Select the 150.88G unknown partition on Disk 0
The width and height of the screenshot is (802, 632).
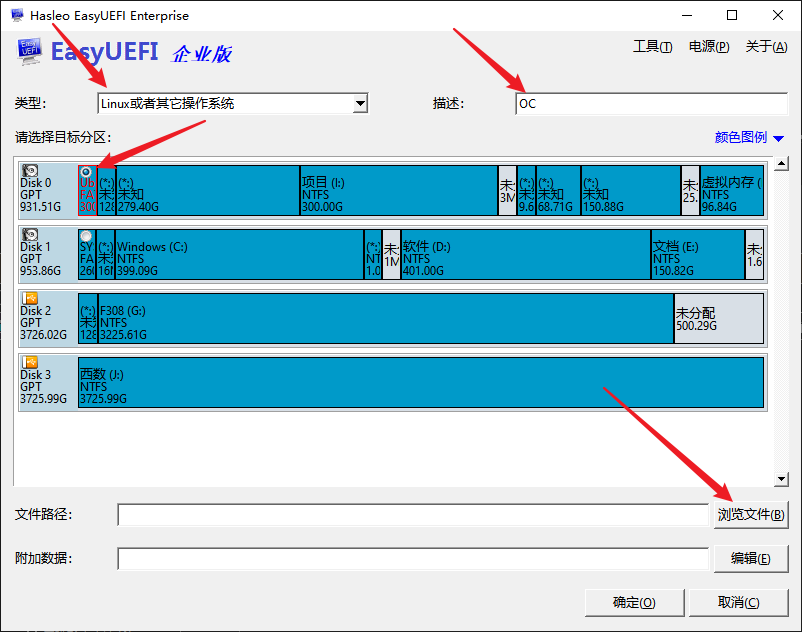[x=631, y=190]
